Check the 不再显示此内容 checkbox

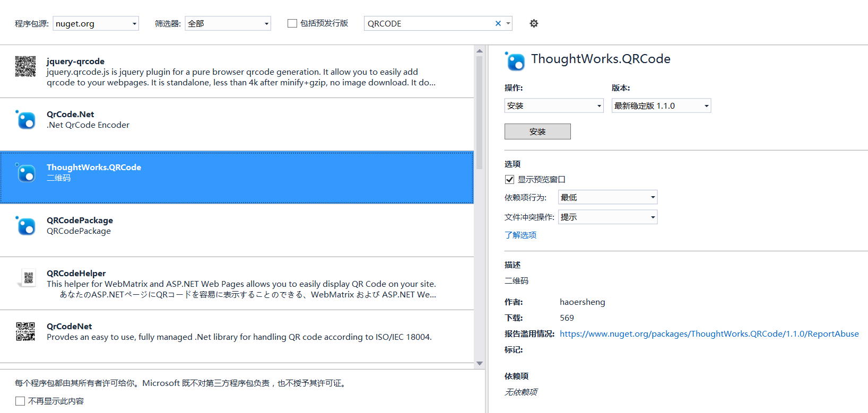click(20, 401)
